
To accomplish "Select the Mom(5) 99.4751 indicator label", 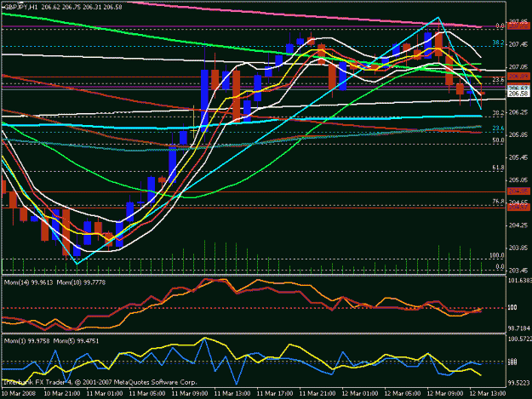I will [x=76, y=340].
